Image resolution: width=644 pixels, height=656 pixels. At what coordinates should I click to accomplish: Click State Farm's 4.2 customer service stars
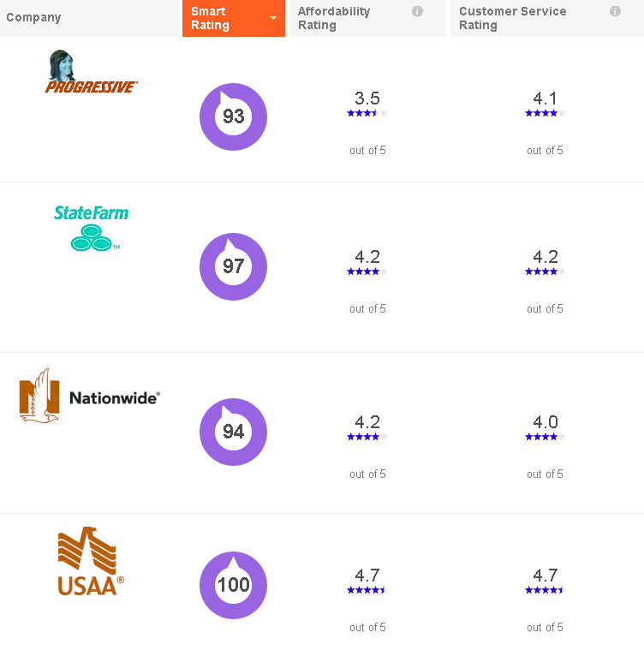[545, 271]
